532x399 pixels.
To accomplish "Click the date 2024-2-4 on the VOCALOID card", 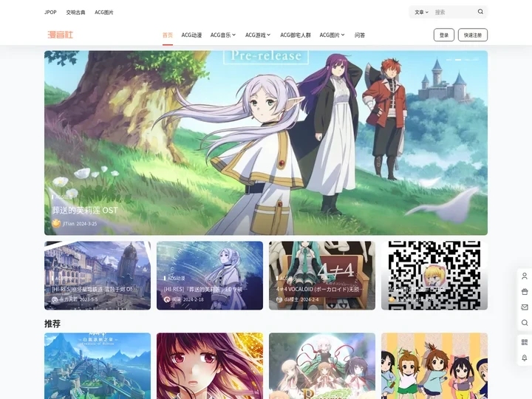I will (x=308, y=299).
